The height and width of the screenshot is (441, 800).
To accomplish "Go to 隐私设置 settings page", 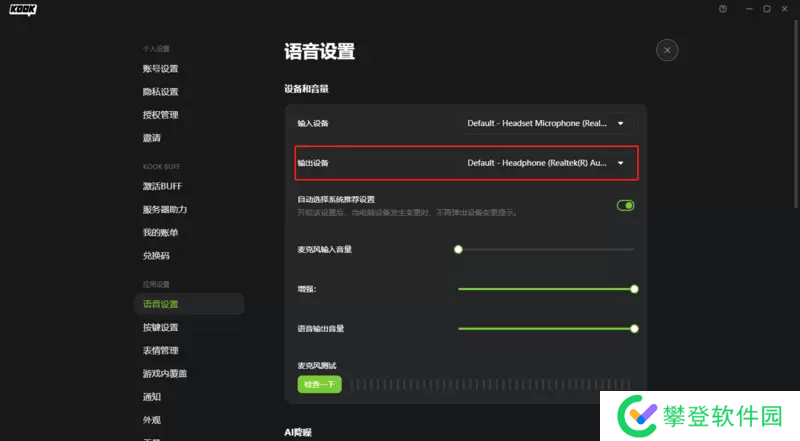I will (x=160, y=92).
